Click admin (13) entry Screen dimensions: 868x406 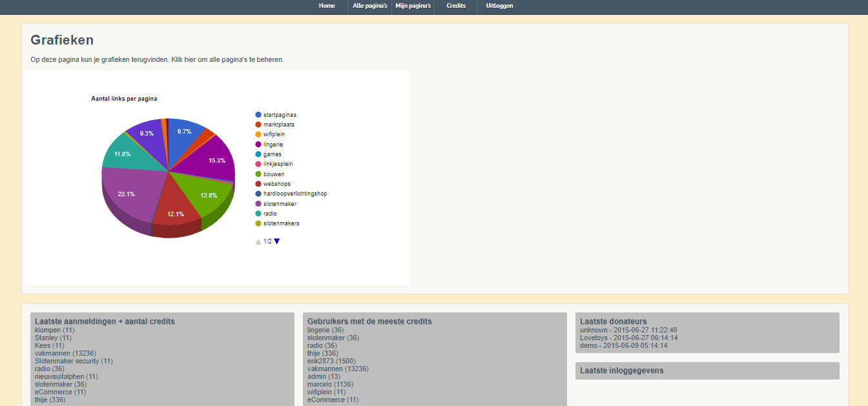(324, 376)
